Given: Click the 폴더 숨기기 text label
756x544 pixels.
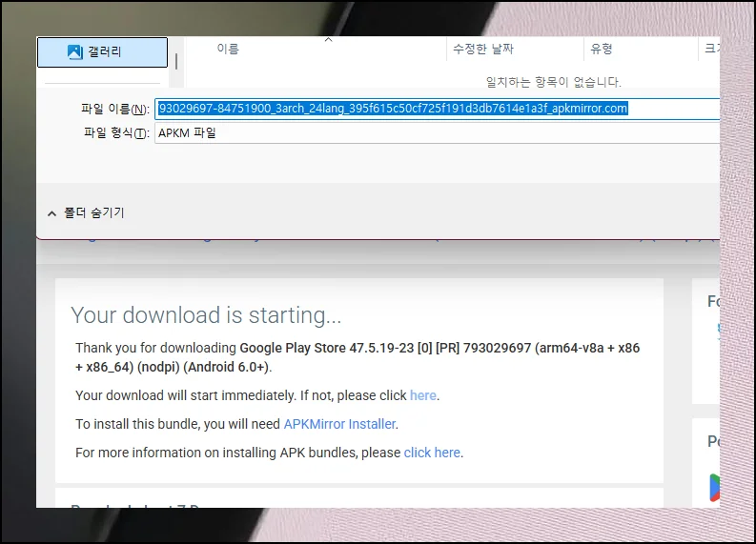Looking at the screenshot, I should [x=93, y=212].
